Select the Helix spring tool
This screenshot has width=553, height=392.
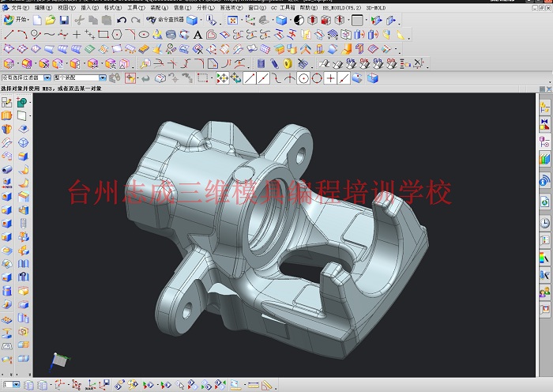[x=171, y=35]
